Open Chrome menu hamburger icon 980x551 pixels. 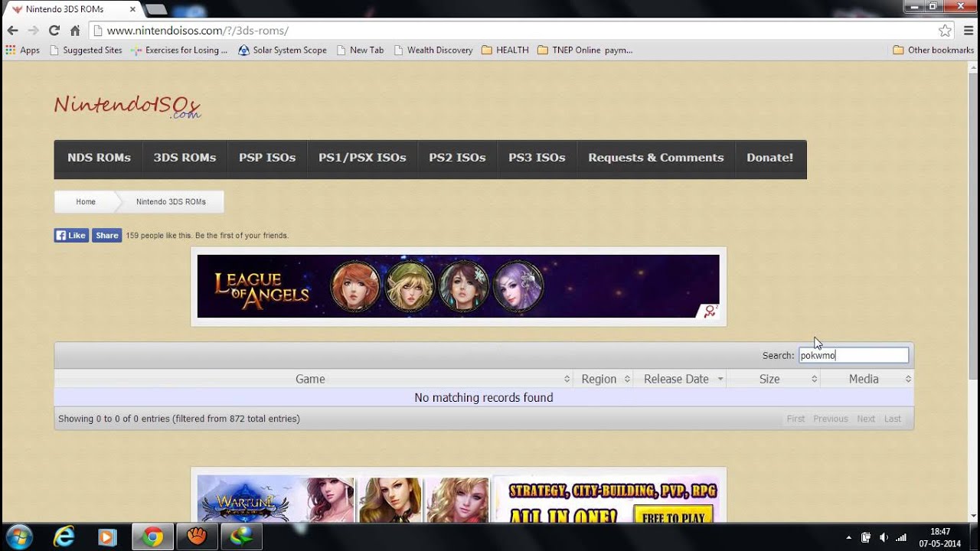[969, 31]
